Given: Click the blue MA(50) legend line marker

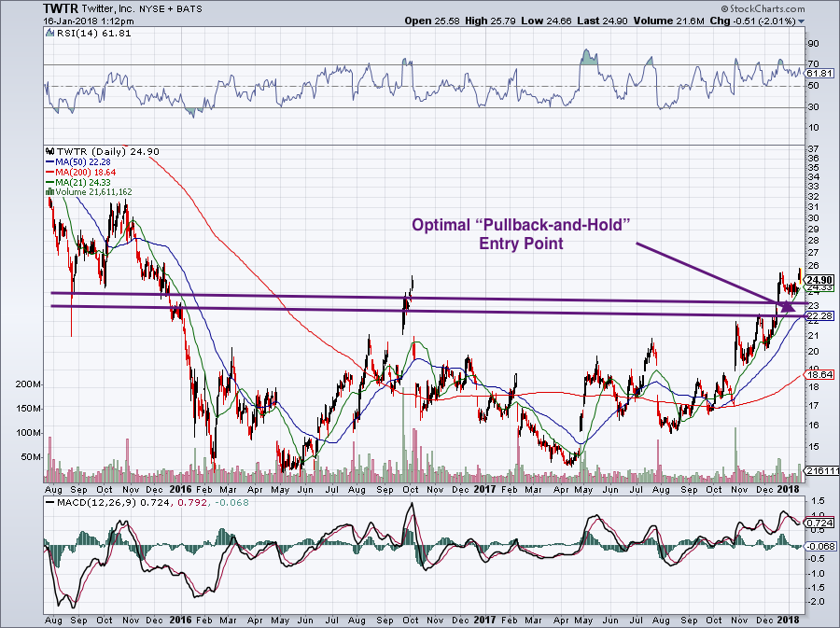Looking at the screenshot, I should [x=49, y=162].
